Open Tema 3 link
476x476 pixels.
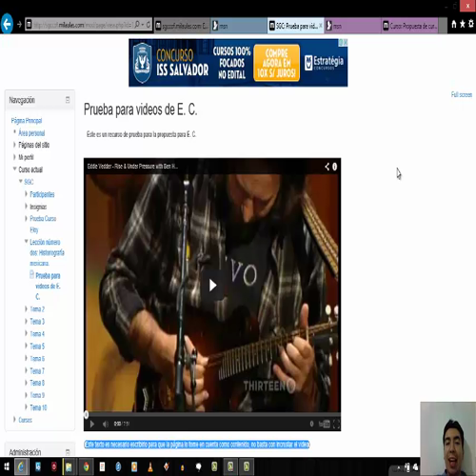tap(37, 322)
